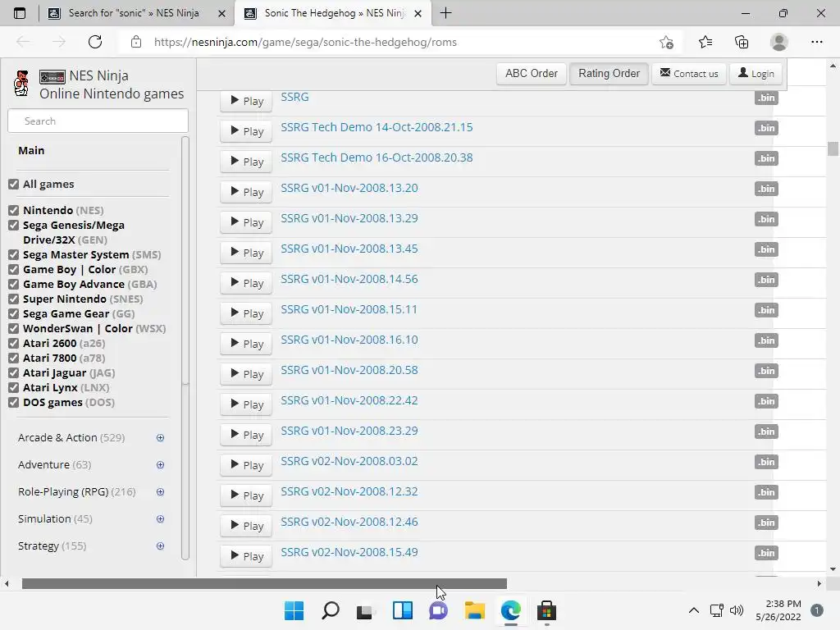The image size is (840, 630).
Task: Click the .bin badge for SSRG v01-Nov-2008.13.20
Action: pyautogui.click(x=766, y=189)
